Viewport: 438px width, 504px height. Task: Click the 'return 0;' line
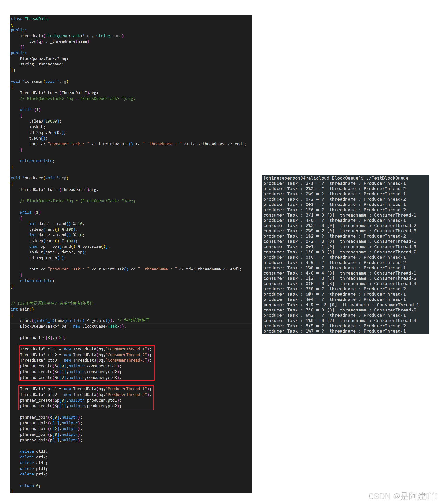[x=30, y=486]
